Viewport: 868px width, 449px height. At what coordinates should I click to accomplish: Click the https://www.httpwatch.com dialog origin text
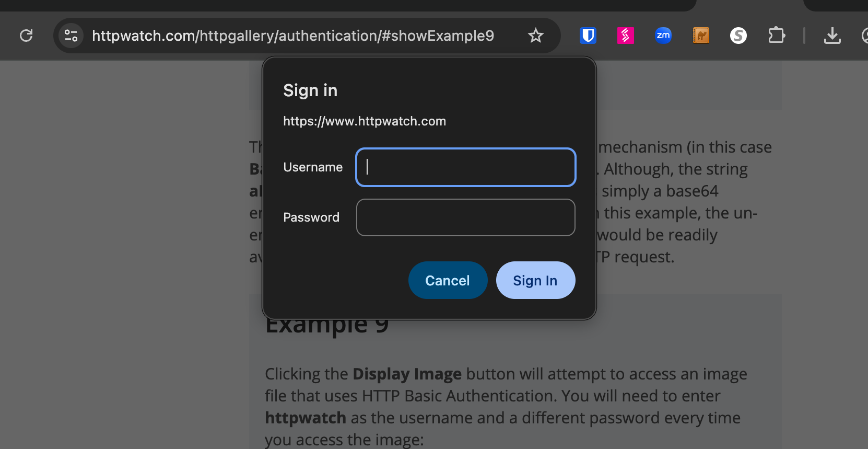364,121
